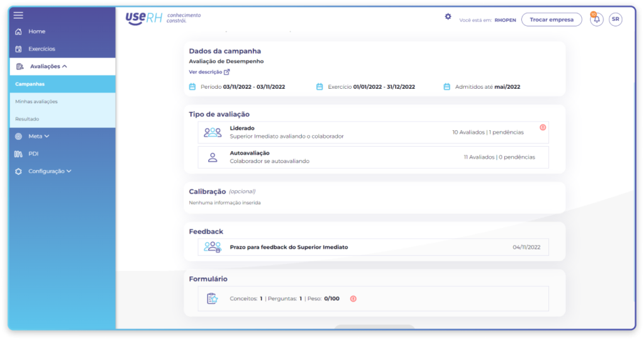Click the RHOPEN company name
644x340 pixels.
505,20
